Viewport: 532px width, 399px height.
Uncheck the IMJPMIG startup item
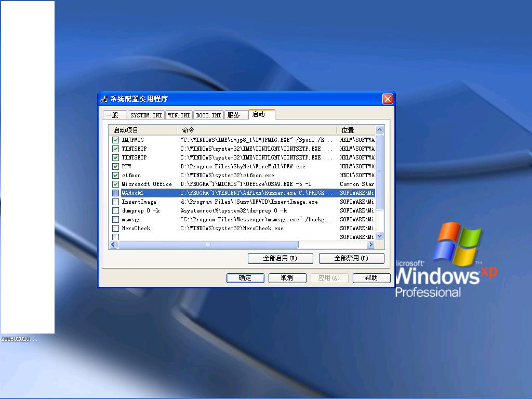tap(115, 140)
